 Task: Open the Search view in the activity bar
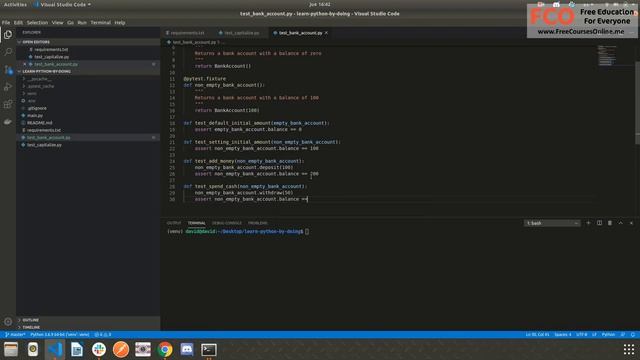(x=8, y=52)
